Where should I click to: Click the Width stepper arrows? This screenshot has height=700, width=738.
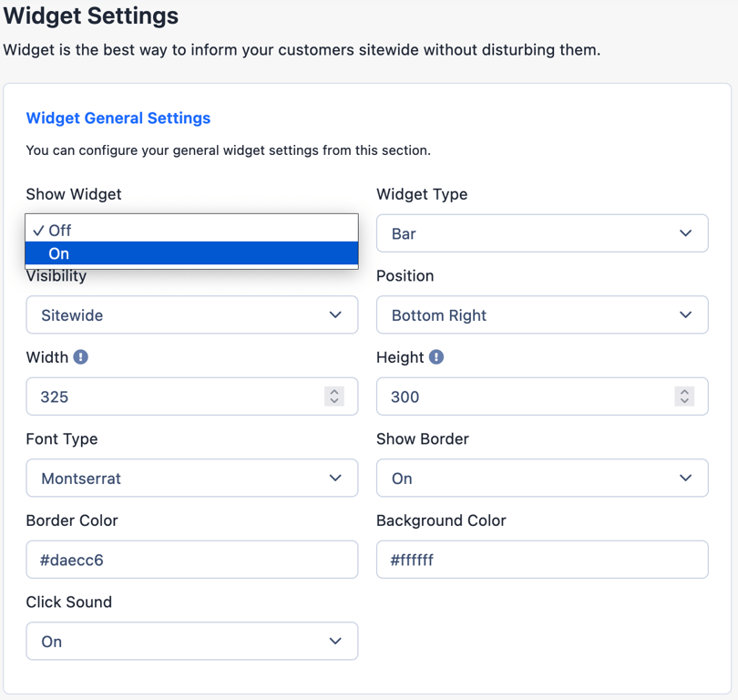point(334,396)
